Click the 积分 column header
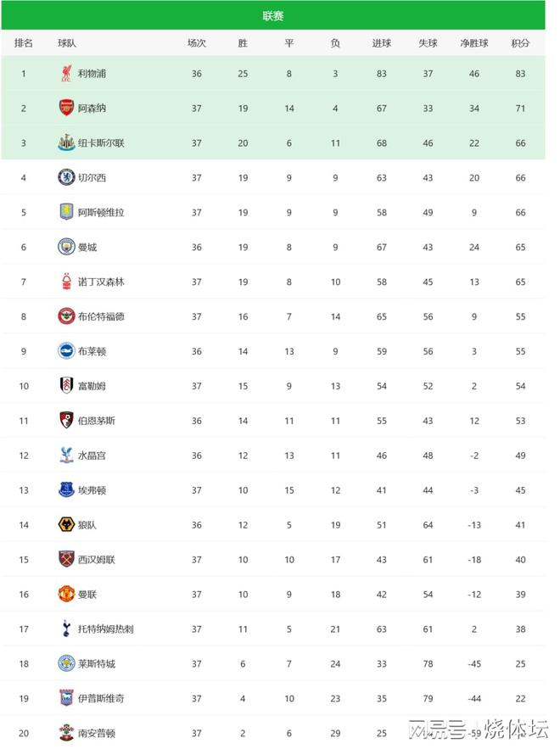560x749 pixels. click(520, 43)
